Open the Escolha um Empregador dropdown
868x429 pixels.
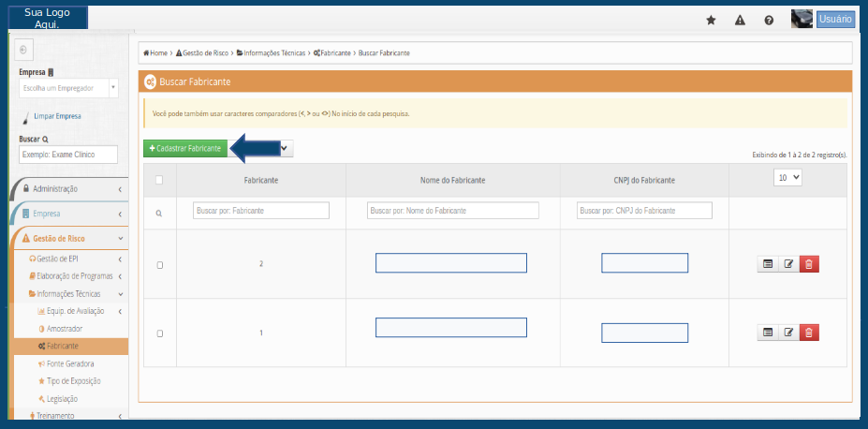[68, 88]
